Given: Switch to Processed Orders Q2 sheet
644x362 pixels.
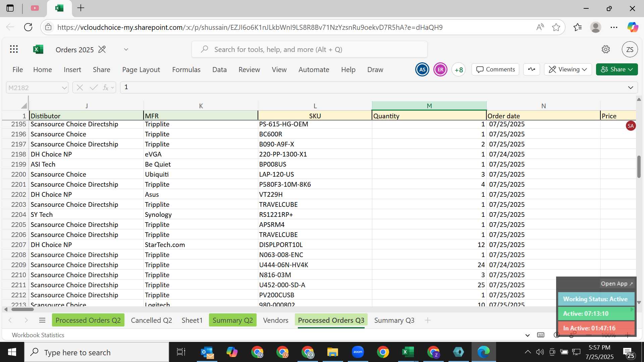Looking at the screenshot, I should pyautogui.click(x=88, y=320).
